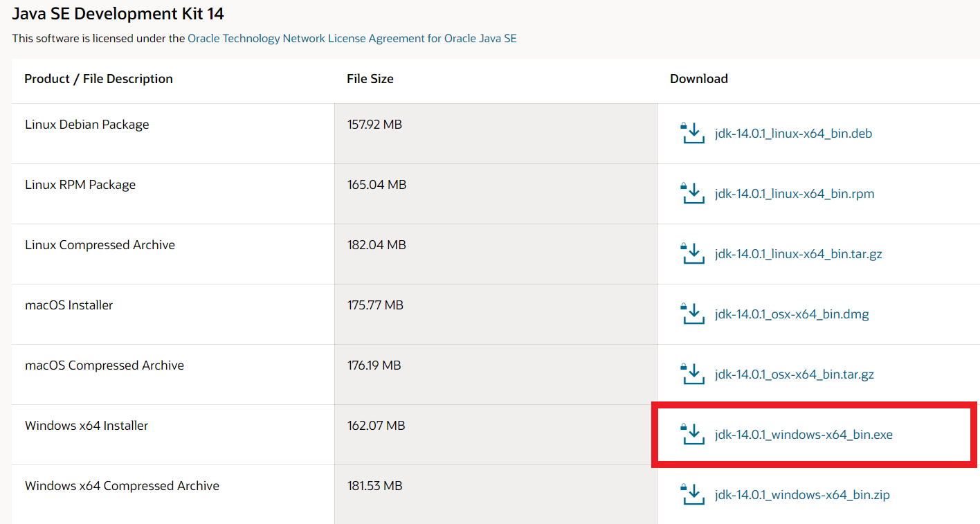Click the Product / File Description column header
980x524 pixels.
tap(98, 79)
